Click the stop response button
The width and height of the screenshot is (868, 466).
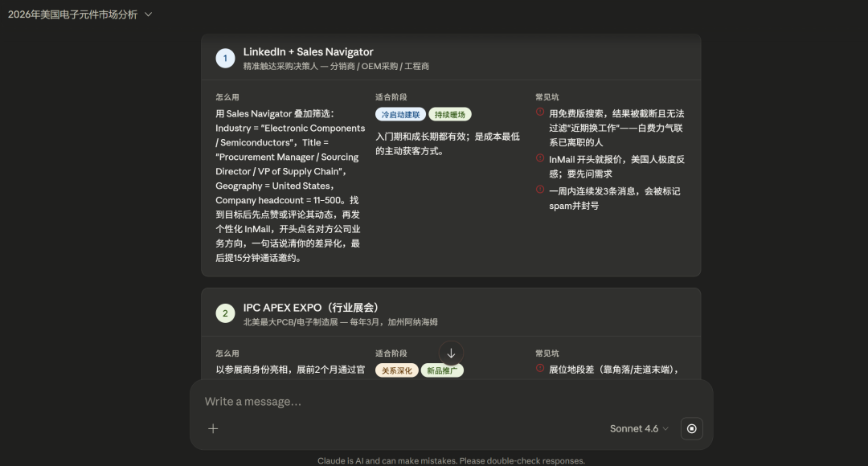click(691, 428)
